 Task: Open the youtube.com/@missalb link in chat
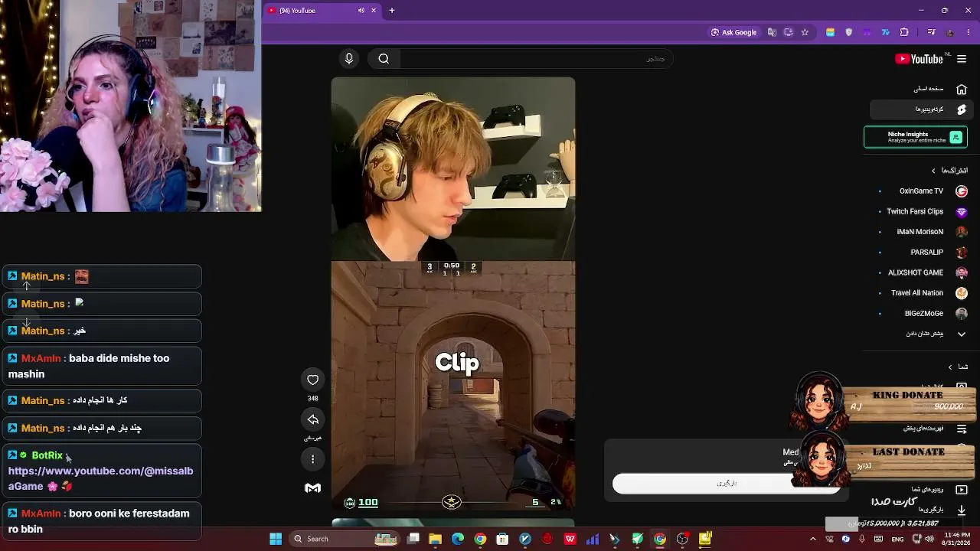click(100, 478)
